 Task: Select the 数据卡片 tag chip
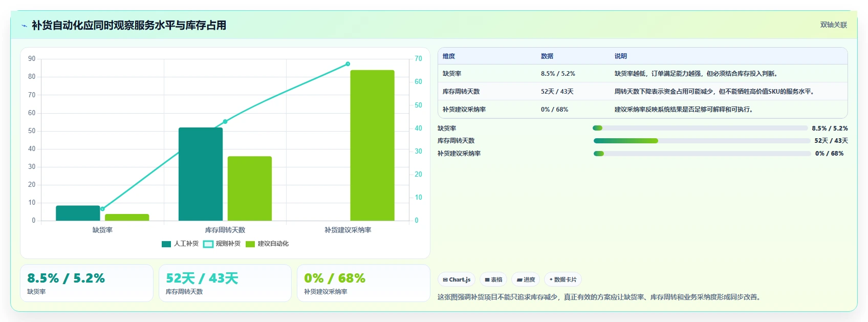[563, 280]
